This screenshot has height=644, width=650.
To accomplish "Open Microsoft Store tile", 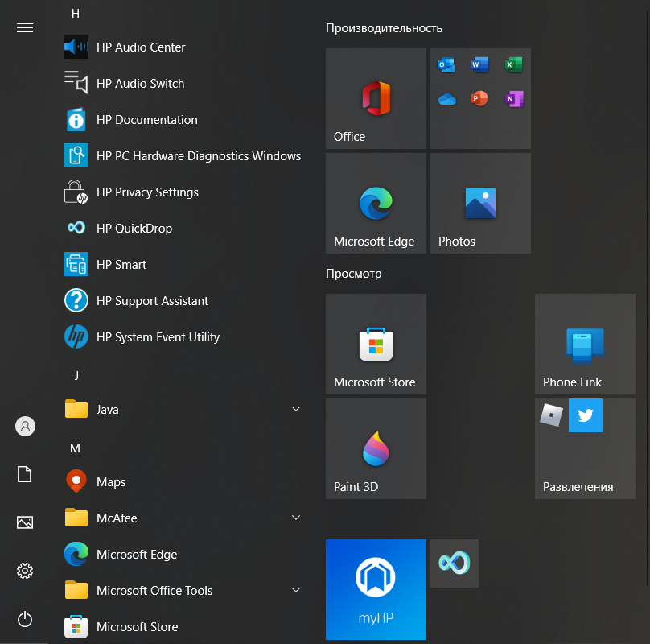I will pyautogui.click(x=376, y=344).
